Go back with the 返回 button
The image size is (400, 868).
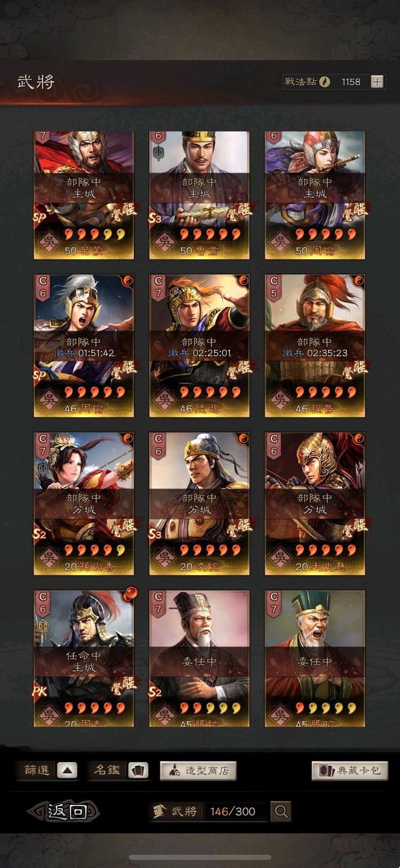click(x=63, y=811)
